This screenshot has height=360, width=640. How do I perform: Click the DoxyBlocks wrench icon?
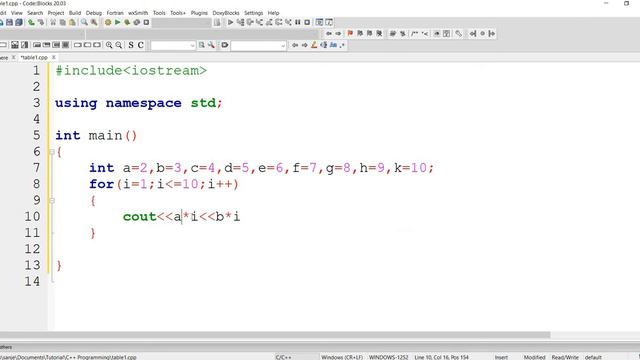(x=458, y=33)
